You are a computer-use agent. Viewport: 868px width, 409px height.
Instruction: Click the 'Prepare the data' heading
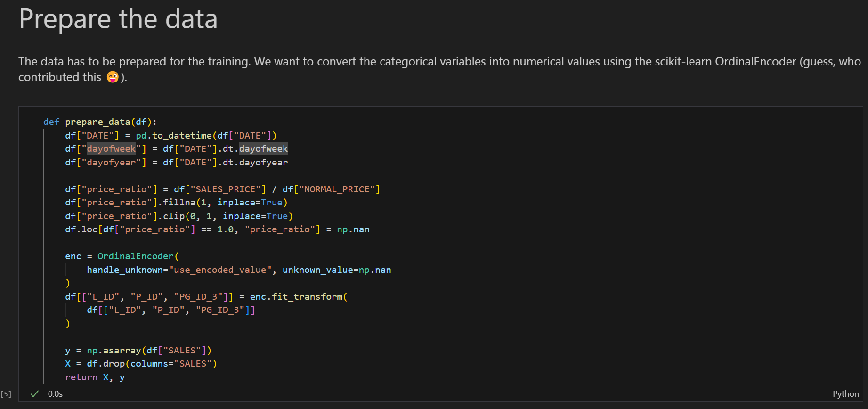pos(118,19)
